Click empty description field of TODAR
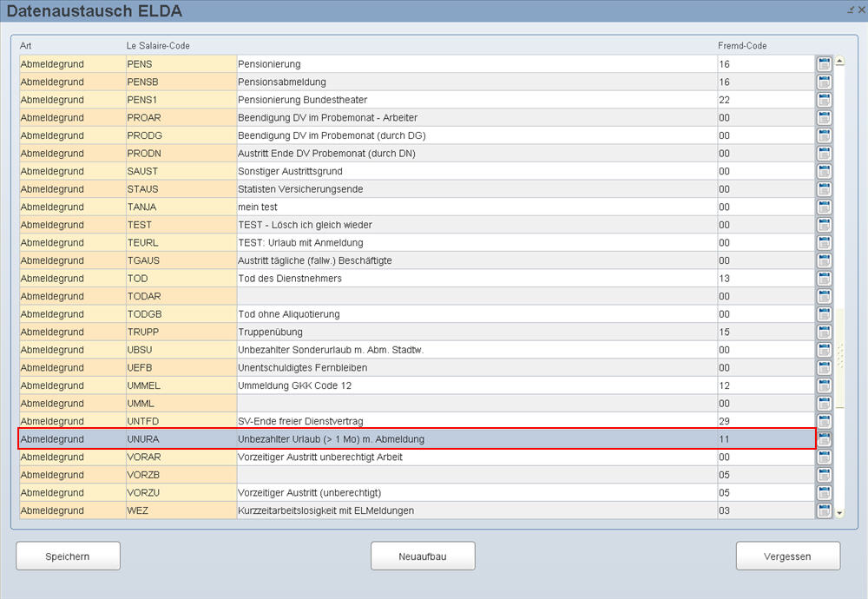The height and width of the screenshot is (599, 868). click(477, 296)
